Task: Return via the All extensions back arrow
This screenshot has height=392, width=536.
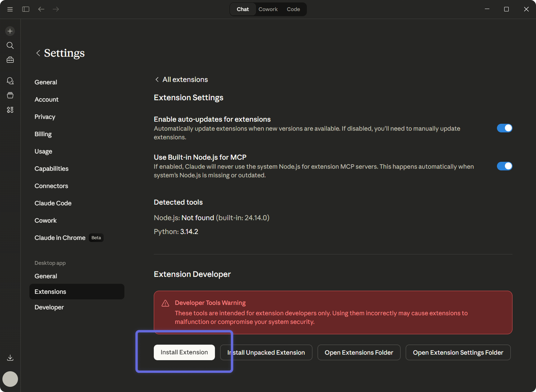Action: (157, 80)
